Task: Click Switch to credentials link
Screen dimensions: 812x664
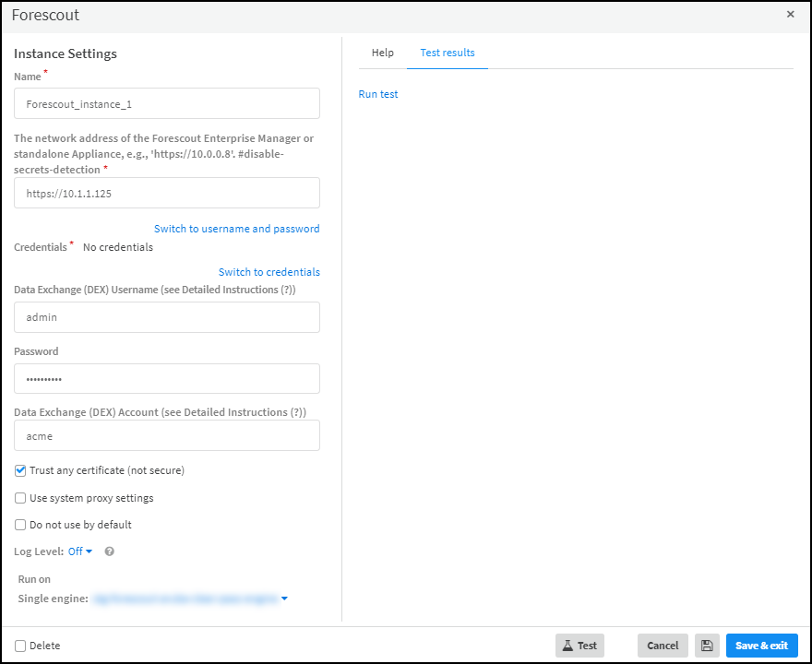Action: tap(269, 272)
